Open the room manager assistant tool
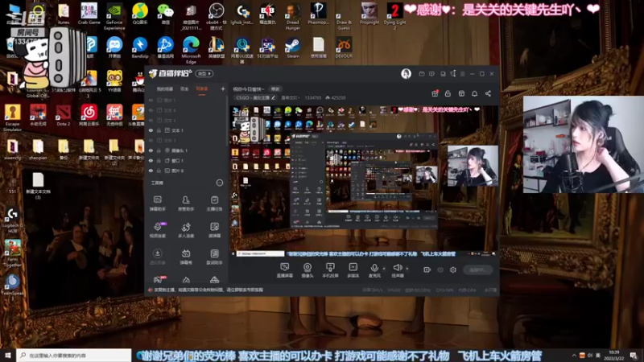The width and height of the screenshot is (644, 362). coord(186,204)
